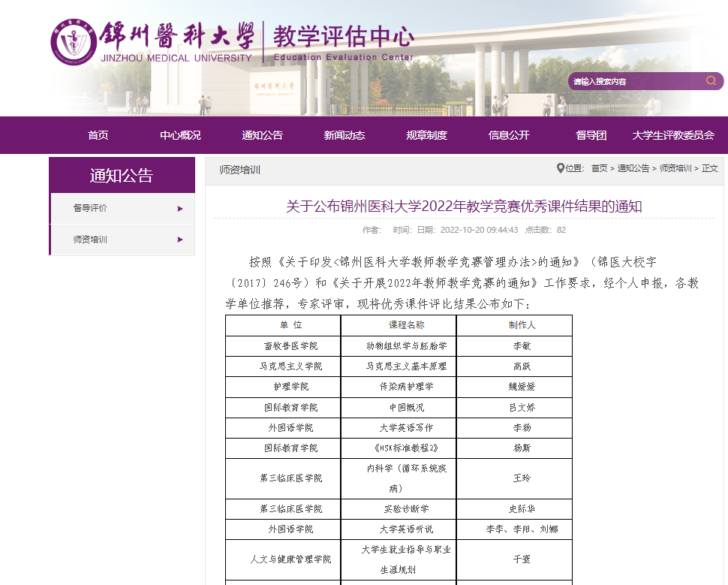Screen dimensions: 728x585
Task: Click the location pin icon in breadcrumb
Action: 560,168
